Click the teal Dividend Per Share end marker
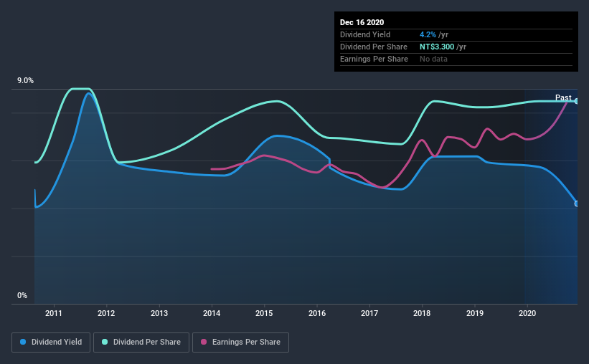 point(577,101)
